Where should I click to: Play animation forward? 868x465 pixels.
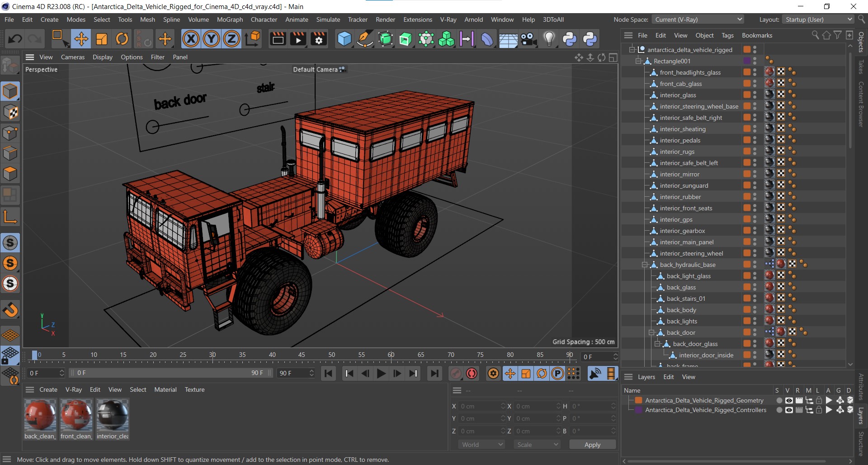[381, 373]
